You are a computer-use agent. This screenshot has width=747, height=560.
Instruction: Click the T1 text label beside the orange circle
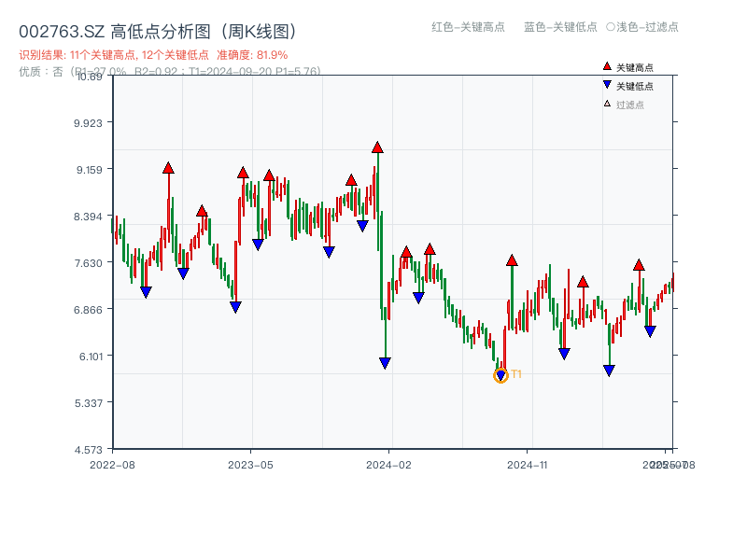(516, 373)
